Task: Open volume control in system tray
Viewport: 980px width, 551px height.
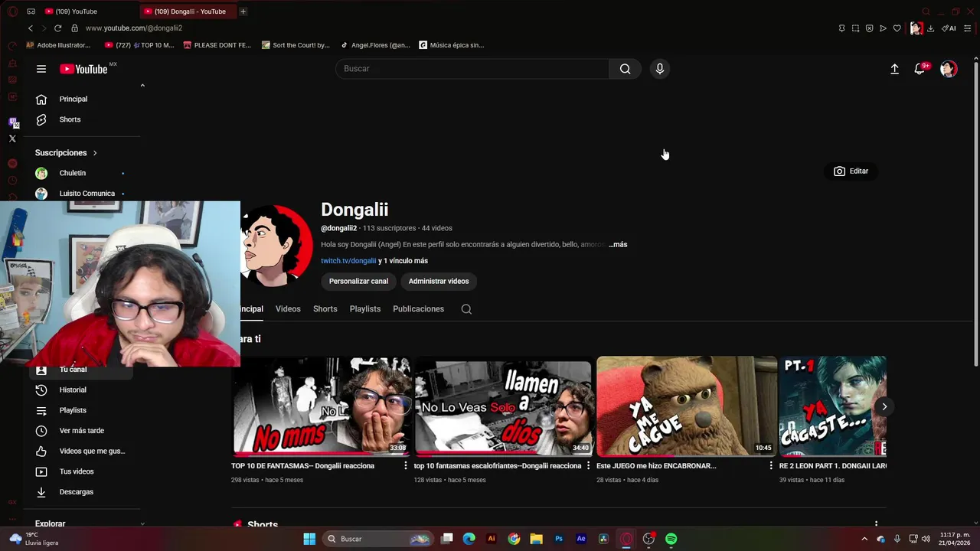Action: coord(926,539)
